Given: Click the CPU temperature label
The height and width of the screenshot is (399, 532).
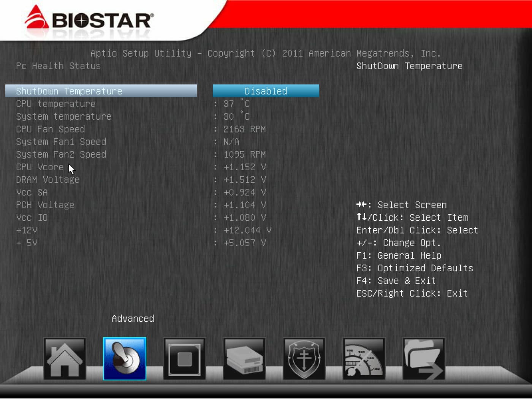Looking at the screenshot, I should pos(56,104).
